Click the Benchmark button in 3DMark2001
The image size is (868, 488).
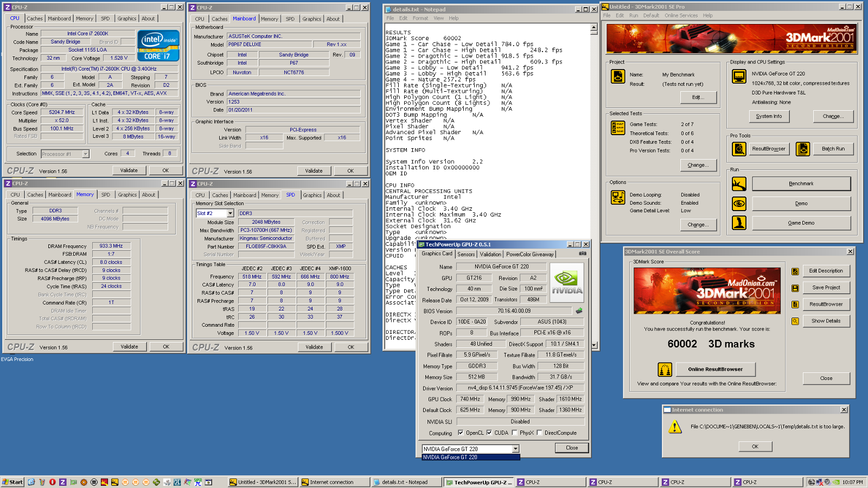pos(801,184)
